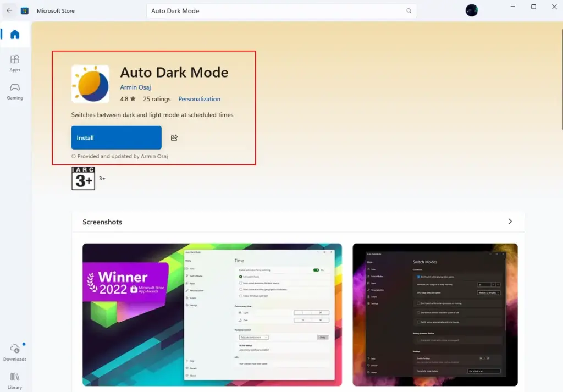This screenshot has width=563, height=392.
Task: Open the Gaming section in the sidebar
Action: 15,91
